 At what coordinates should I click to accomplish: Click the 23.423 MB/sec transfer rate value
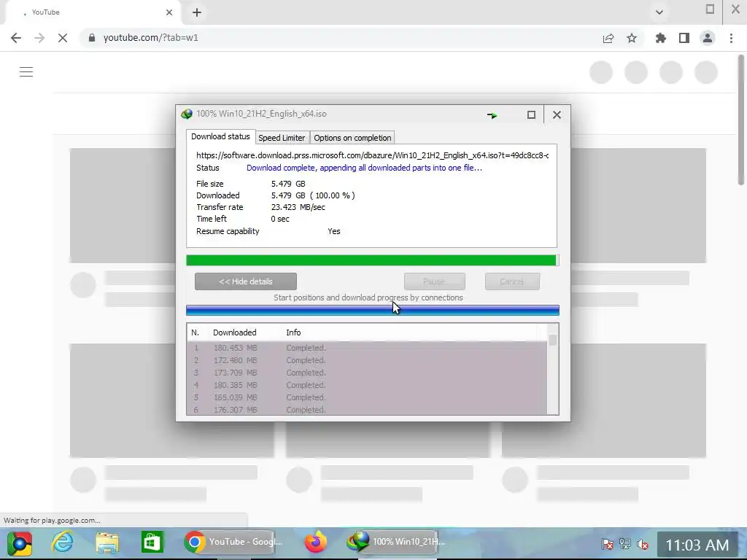click(298, 207)
